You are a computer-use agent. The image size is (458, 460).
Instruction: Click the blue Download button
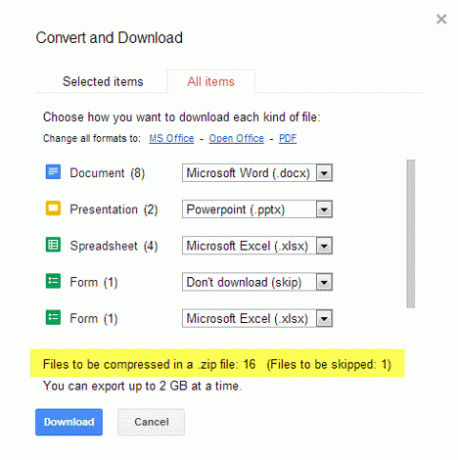tap(69, 422)
